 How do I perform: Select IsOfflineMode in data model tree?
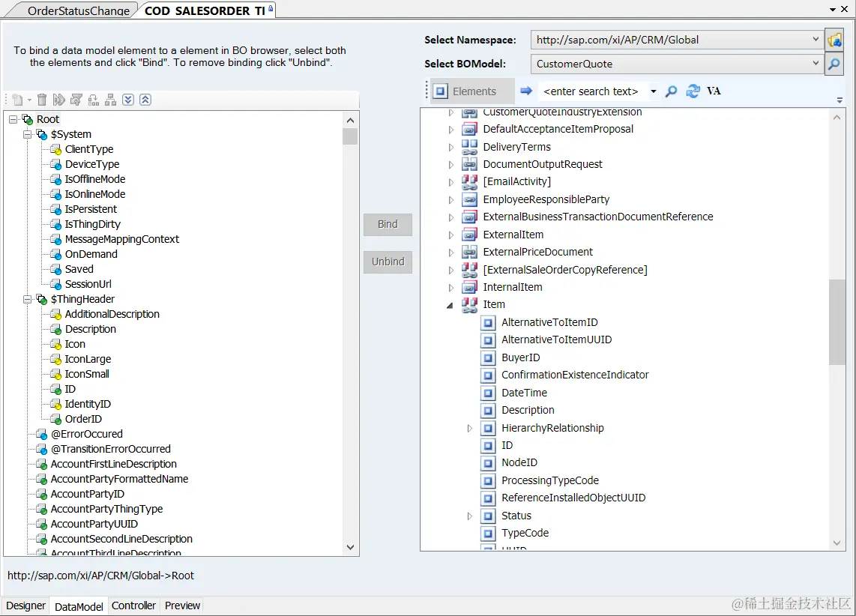[95, 180]
